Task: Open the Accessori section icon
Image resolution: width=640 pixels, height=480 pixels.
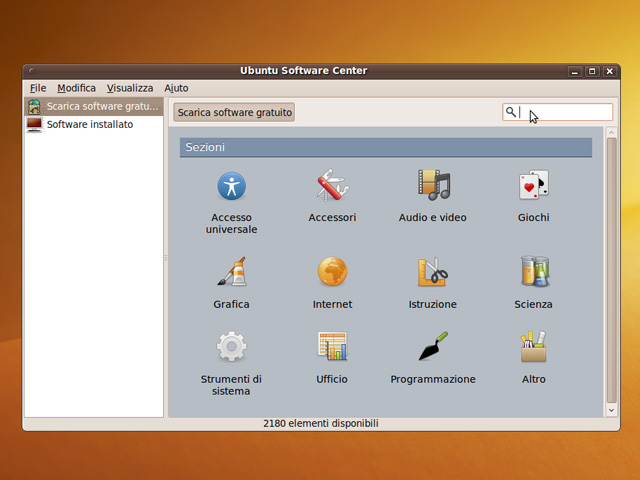Action: (x=332, y=186)
